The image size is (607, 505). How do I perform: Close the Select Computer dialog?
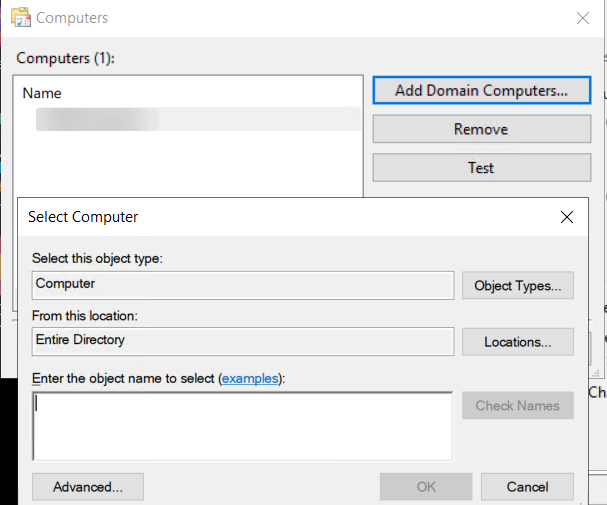(567, 217)
